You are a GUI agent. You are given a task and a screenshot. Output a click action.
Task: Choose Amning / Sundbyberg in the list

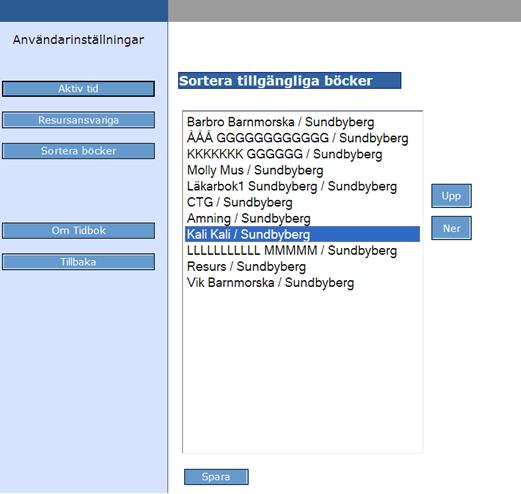[302, 218]
